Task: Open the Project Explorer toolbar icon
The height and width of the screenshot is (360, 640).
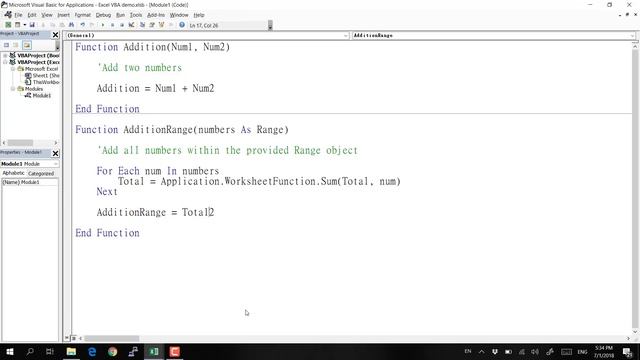Action: (142, 25)
